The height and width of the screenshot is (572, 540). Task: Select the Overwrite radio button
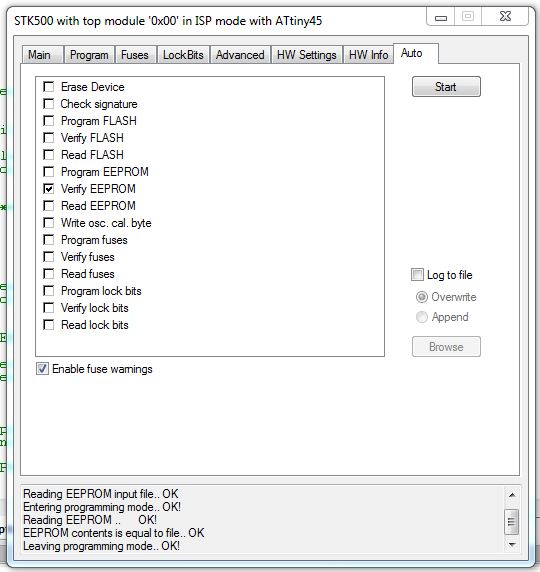point(422,297)
